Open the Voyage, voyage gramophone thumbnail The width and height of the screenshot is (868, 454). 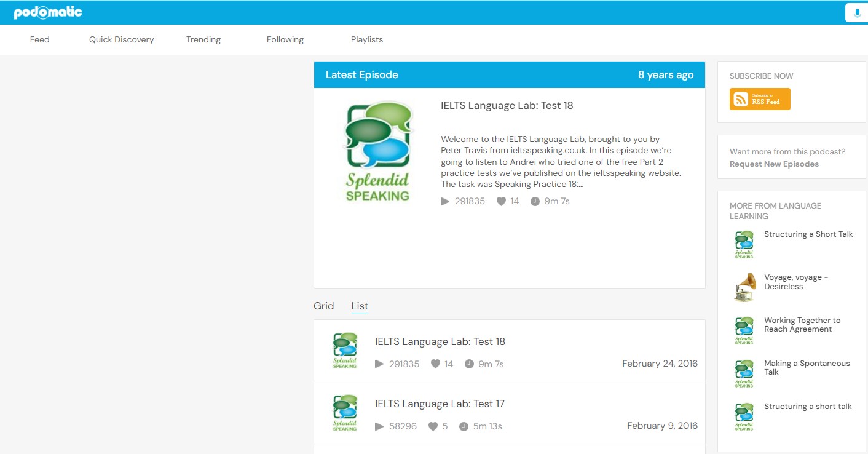point(744,287)
